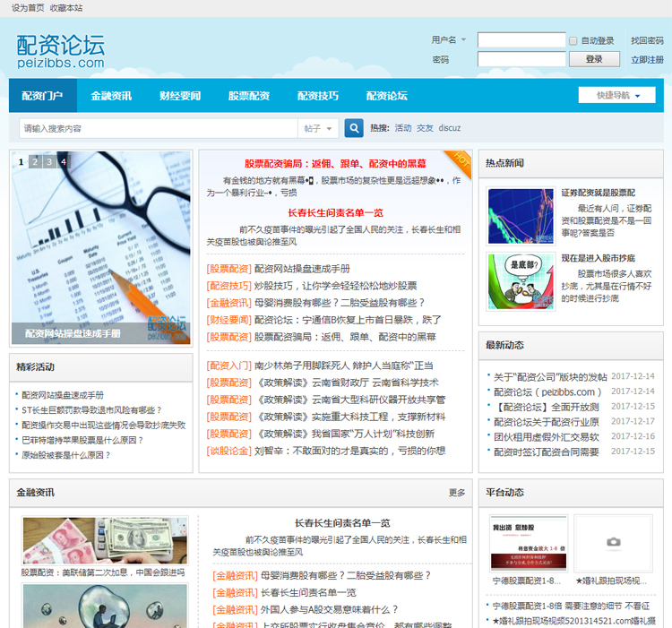Open 团伙租用虚假外汇交易软 entry

coord(547,437)
